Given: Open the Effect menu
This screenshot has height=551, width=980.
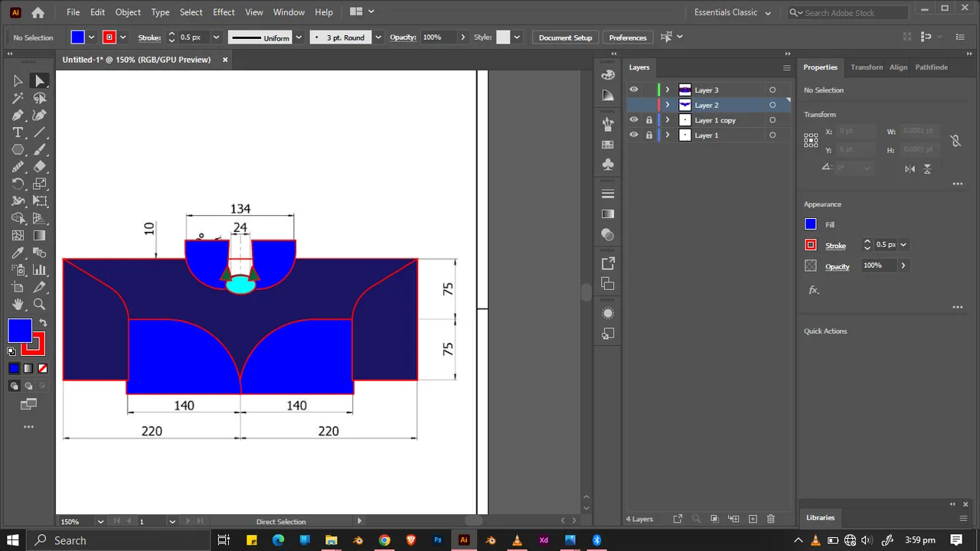Looking at the screenshot, I should tap(224, 12).
